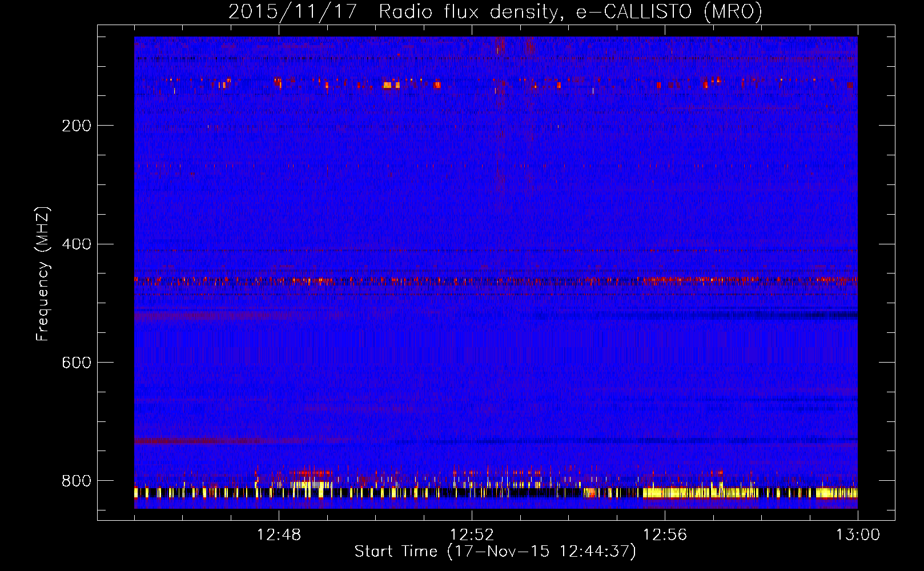Click the 'Frequency (MHZ)' axis title
The image size is (924, 571).
coord(43,274)
